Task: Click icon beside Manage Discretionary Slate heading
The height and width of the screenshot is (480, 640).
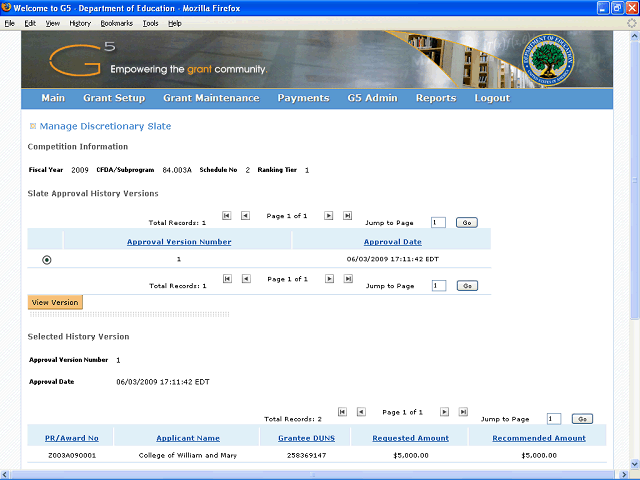Action: pos(33,126)
